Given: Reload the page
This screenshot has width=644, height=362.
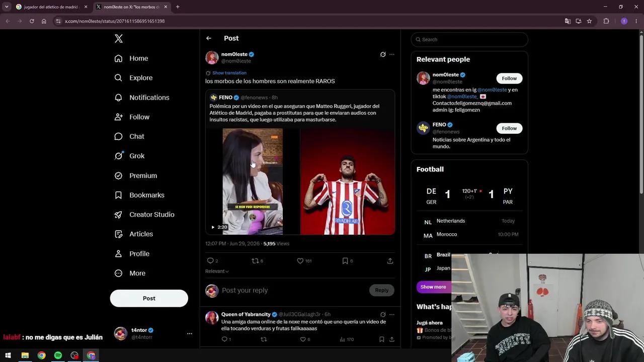Looking at the screenshot, I should 32,21.
